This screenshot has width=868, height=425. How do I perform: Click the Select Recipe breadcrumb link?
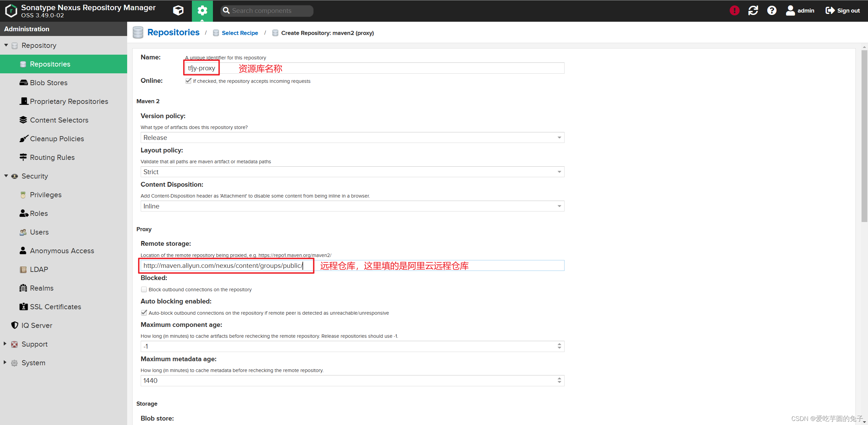point(240,33)
